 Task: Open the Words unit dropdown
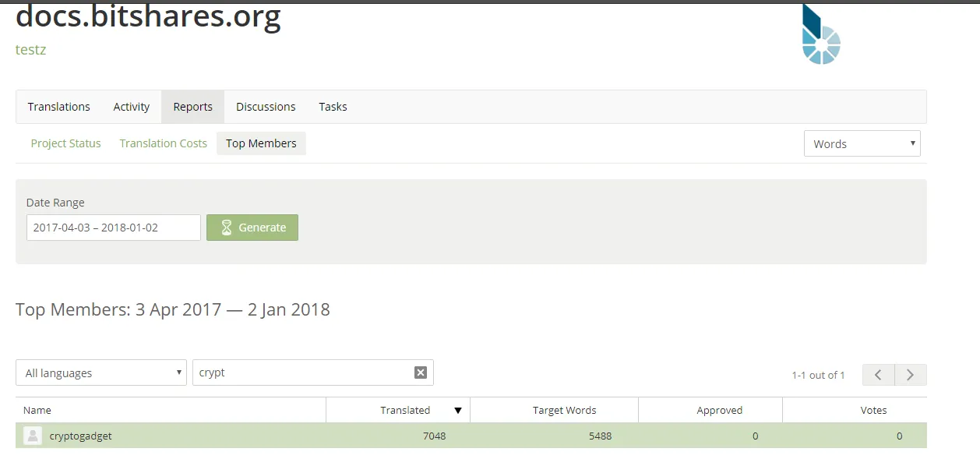pyautogui.click(x=862, y=143)
